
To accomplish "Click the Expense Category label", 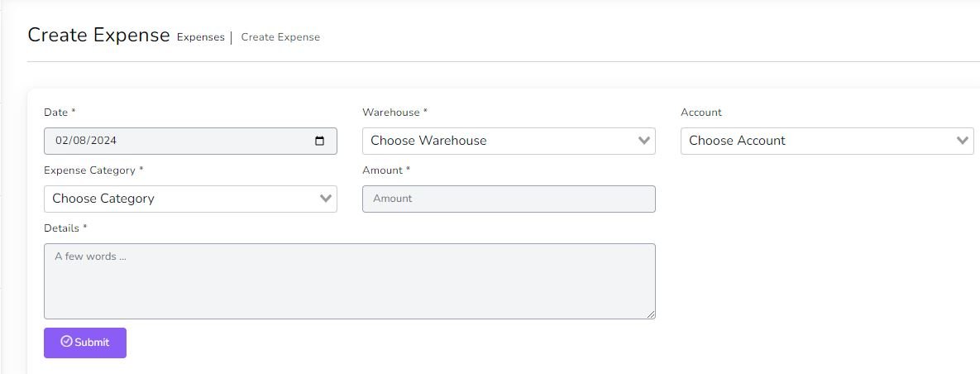I will (93, 170).
